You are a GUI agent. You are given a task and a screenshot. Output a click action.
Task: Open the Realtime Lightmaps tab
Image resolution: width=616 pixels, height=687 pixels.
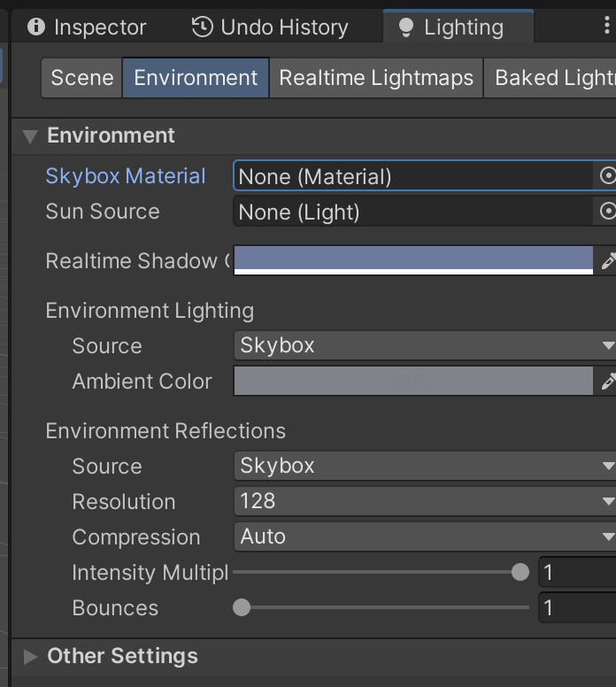point(376,78)
